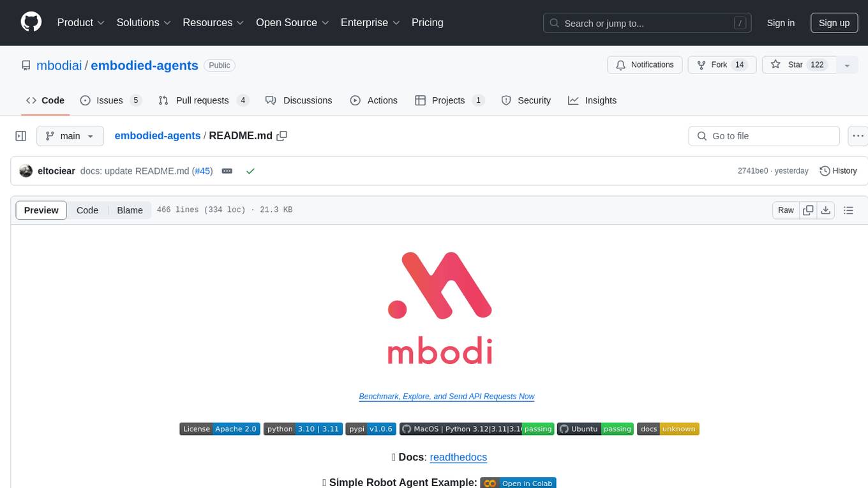Open the Pull requests tab
This screenshot has width=868, height=488.
point(204,100)
